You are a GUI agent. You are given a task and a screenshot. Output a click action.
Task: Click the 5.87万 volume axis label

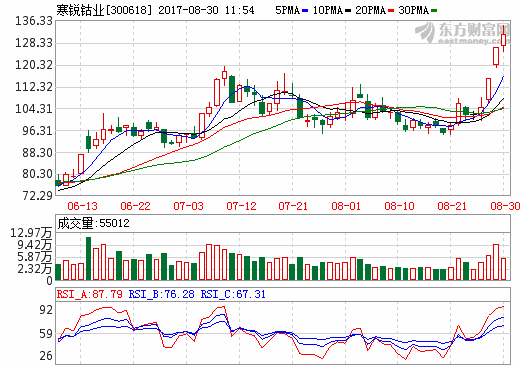34,257
